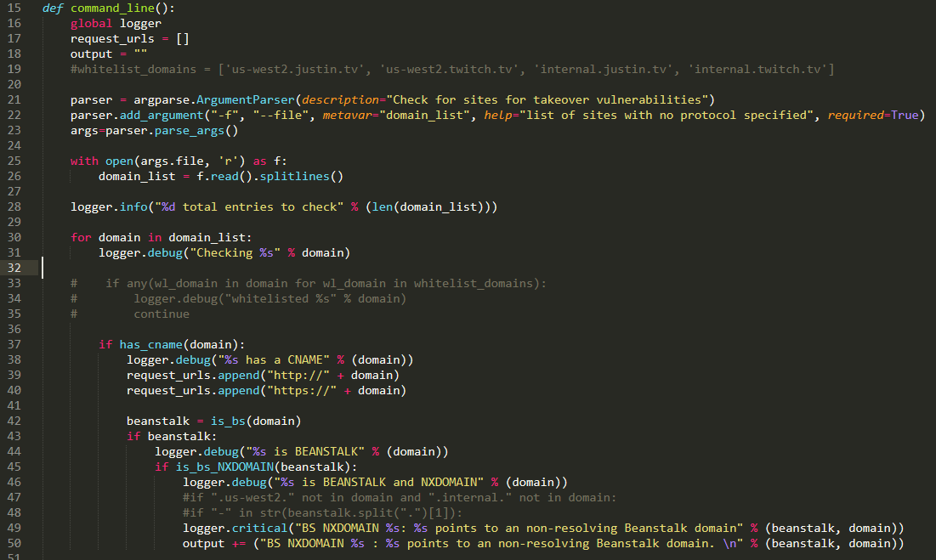Click the 'parse_args' method call
The image size is (936, 560).
click(x=190, y=131)
